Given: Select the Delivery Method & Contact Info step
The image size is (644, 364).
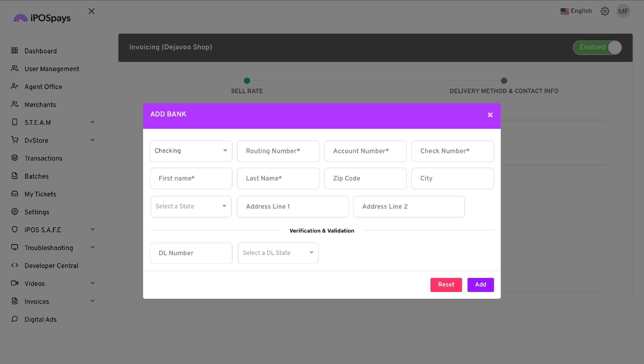Looking at the screenshot, I should click(x=504, y=81).
